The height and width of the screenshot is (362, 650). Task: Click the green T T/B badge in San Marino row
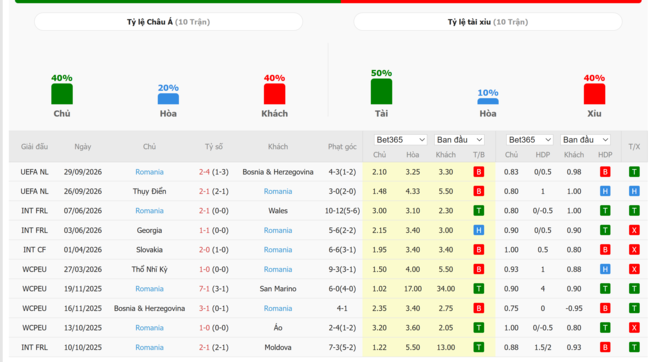(x=479, y=289)
